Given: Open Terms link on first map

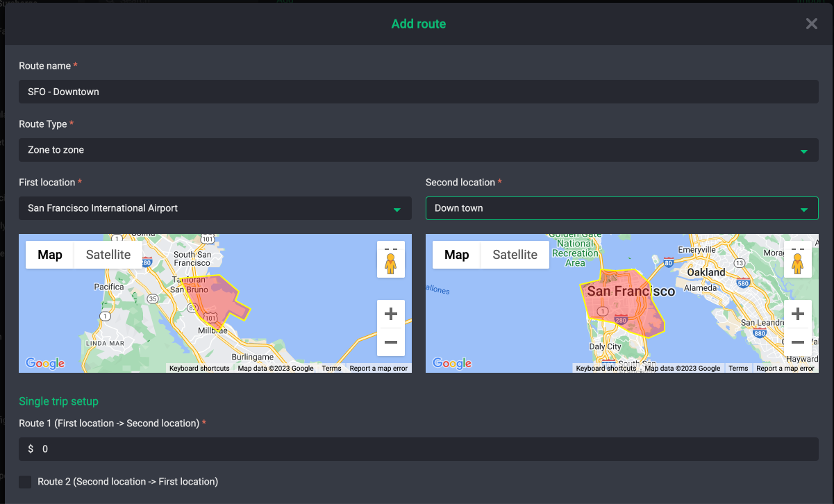Looking at the screenshot, I should 331,369.
